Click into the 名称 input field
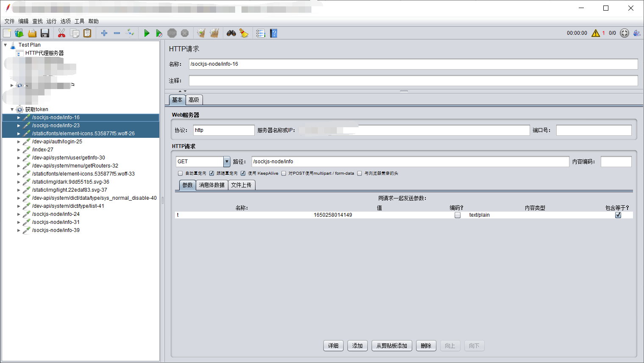Image resolution: width=644 pixels, height=363 pixels. [x=413, y=64]
